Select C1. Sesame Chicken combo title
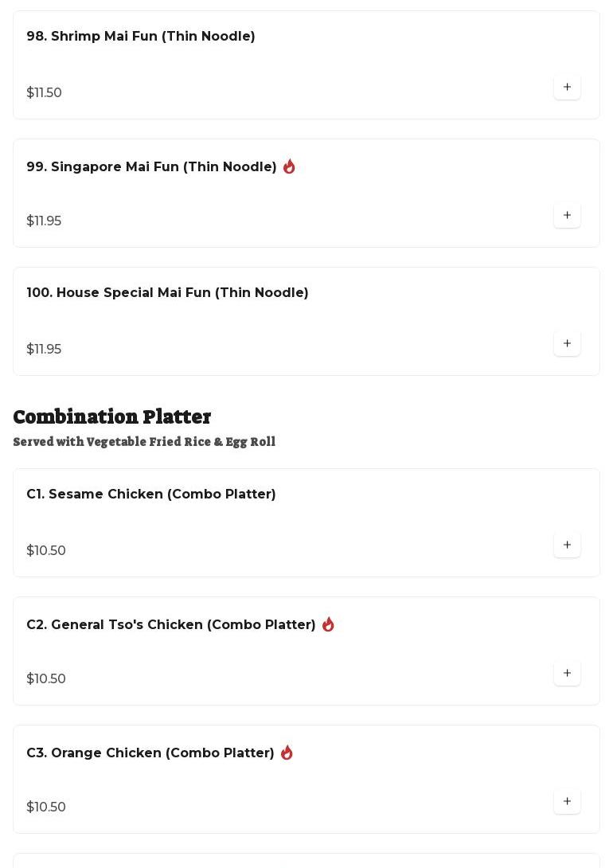This screenshot has height=868, width=613. (x=151, y=494)
